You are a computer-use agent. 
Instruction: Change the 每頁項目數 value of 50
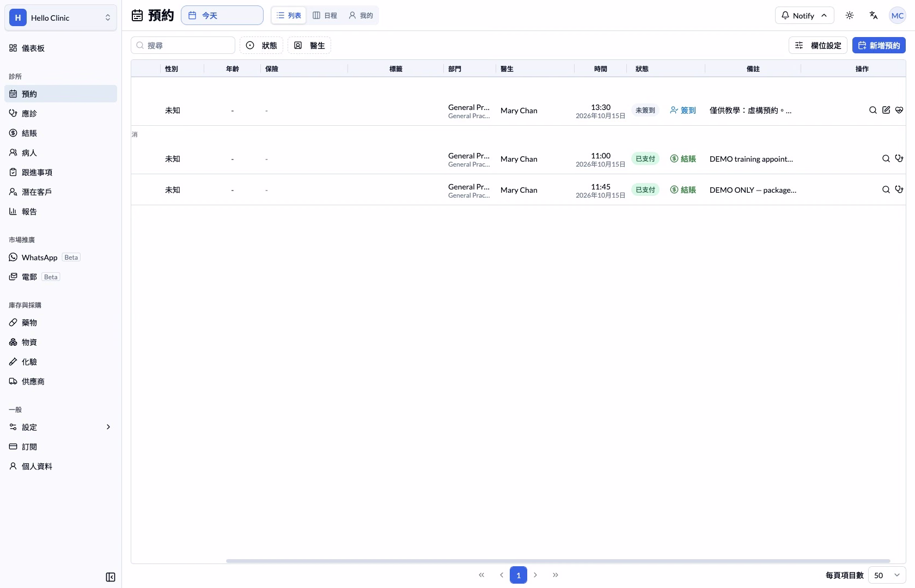click(887, 575)
